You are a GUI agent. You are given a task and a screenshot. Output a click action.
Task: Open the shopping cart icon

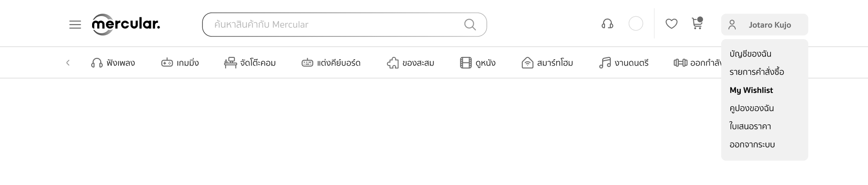tap(697, 23)
